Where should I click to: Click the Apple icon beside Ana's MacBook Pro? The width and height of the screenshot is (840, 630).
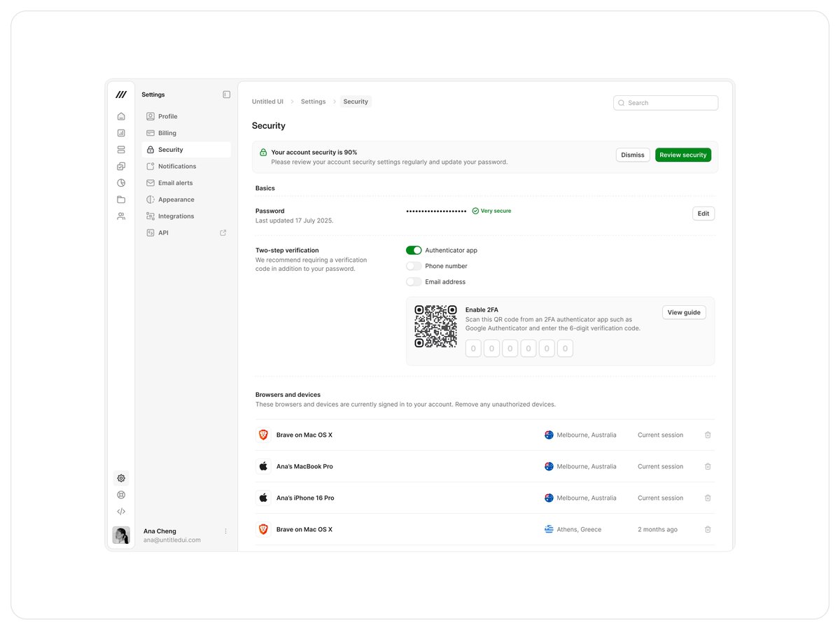click(x=263, y=467)
